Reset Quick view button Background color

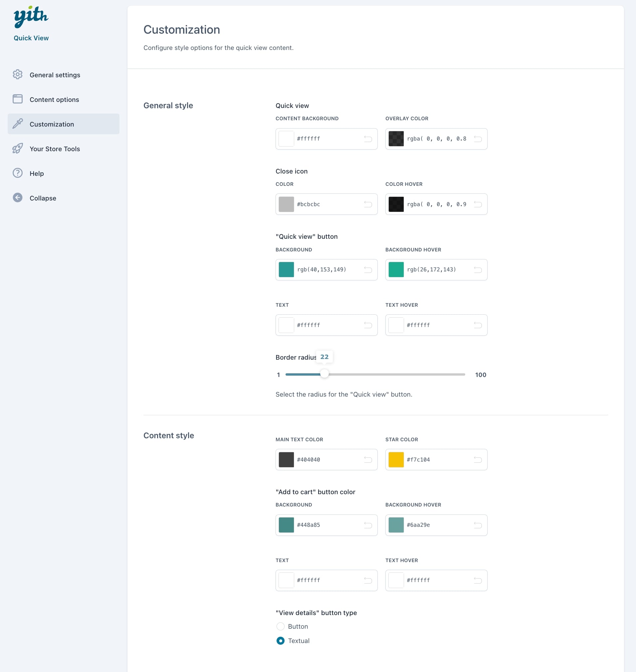point(368,270)
